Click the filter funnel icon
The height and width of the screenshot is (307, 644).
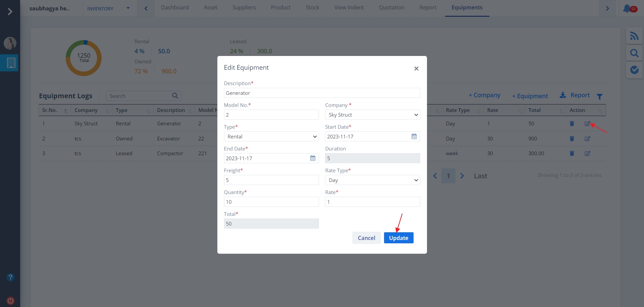599,97
